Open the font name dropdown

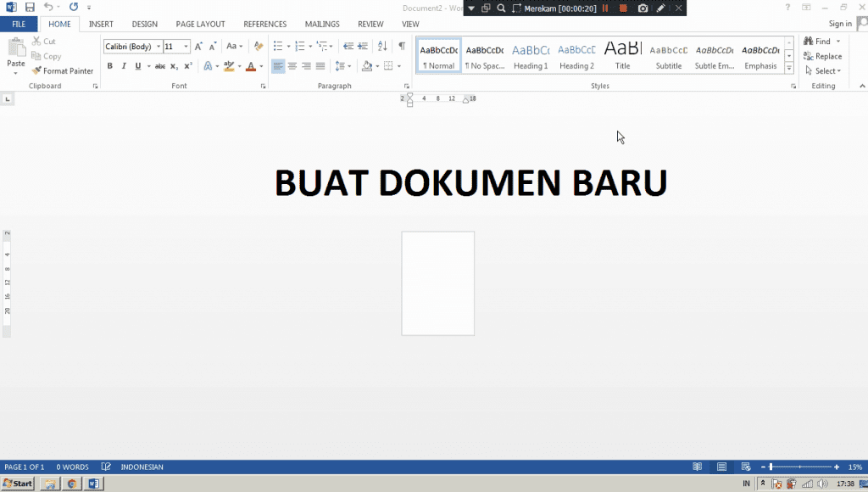point(159,47)
